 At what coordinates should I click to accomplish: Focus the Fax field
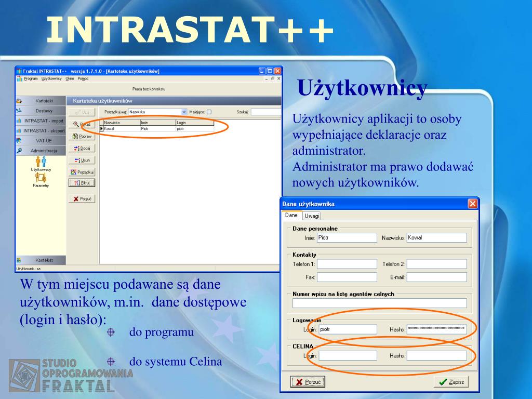coord(347,277)
